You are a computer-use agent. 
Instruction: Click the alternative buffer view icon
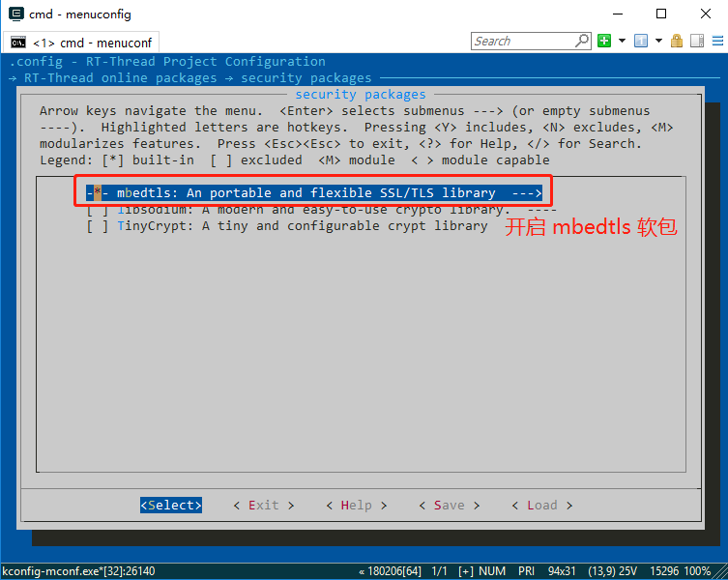tap(697, 41)
